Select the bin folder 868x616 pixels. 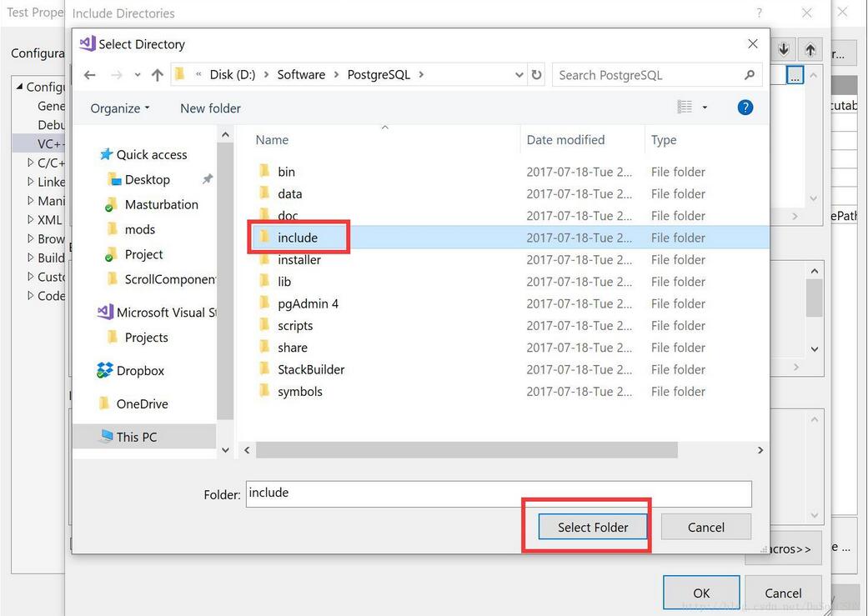click(286, 172)
